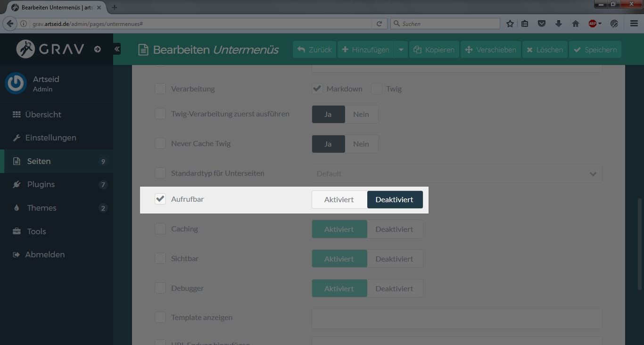Open the Firefox hamburger menu

pyautogui.click(x=634, y=24)
